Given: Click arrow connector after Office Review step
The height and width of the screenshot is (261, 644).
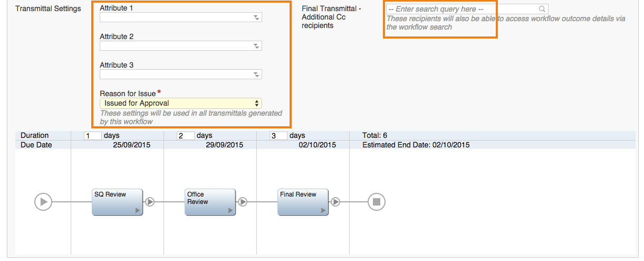Looking at the screenshot, I should [x=243, y=202].
